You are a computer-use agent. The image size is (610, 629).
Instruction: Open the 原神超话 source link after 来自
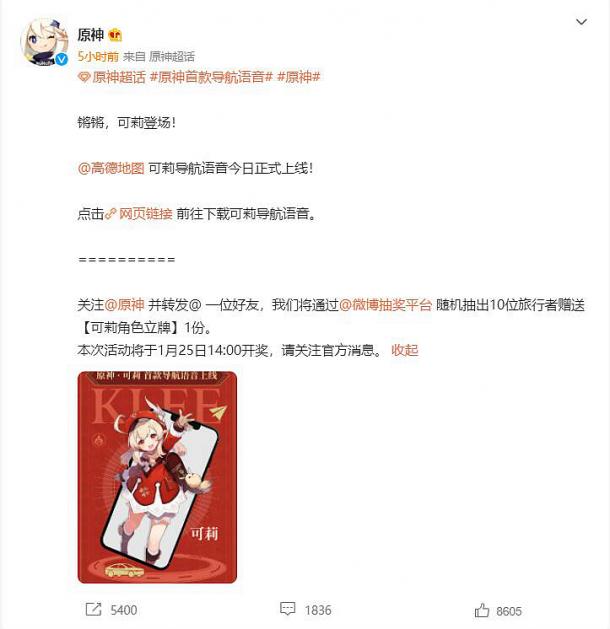172,57
